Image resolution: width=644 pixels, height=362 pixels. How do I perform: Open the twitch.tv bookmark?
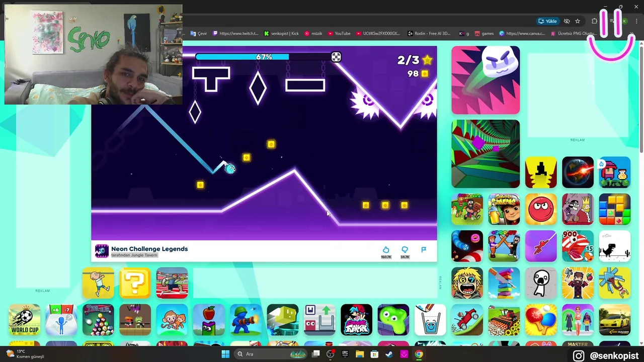(x=235, y=34)
